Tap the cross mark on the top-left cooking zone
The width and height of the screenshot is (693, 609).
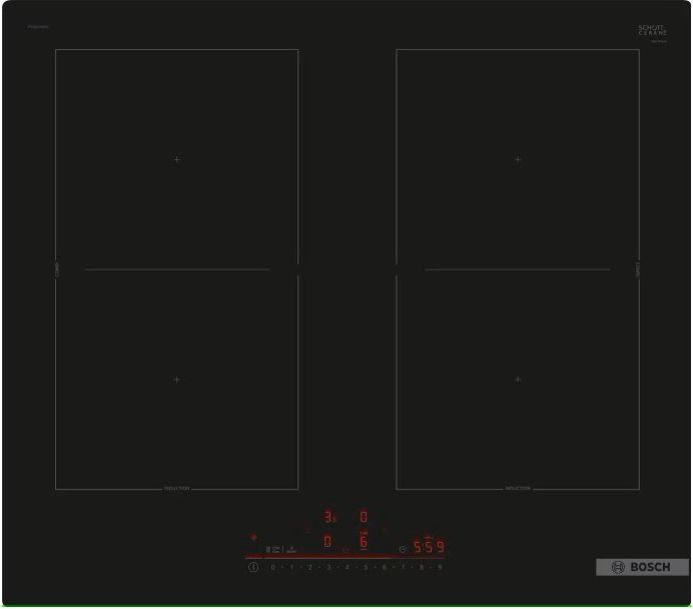click(x=177, y=159)
